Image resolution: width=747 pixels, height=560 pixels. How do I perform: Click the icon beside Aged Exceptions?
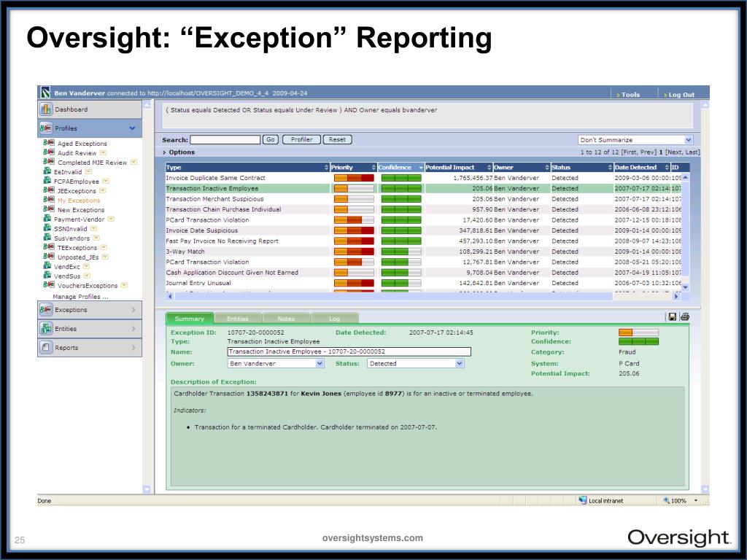coord(49,143)
